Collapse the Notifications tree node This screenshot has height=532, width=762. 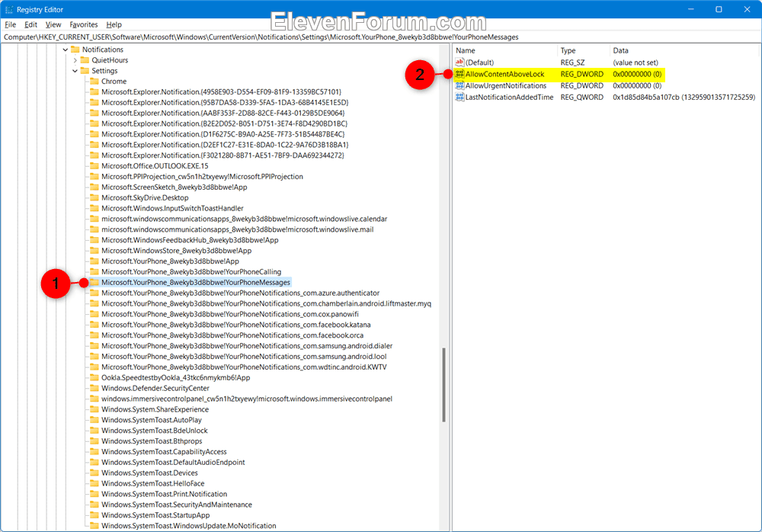tap(65, 50)
